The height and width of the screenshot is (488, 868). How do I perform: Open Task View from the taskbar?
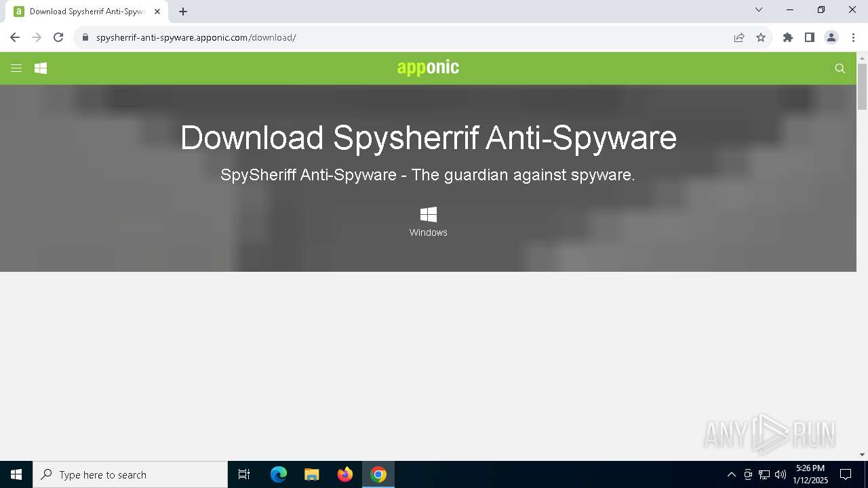coord(244,474)
